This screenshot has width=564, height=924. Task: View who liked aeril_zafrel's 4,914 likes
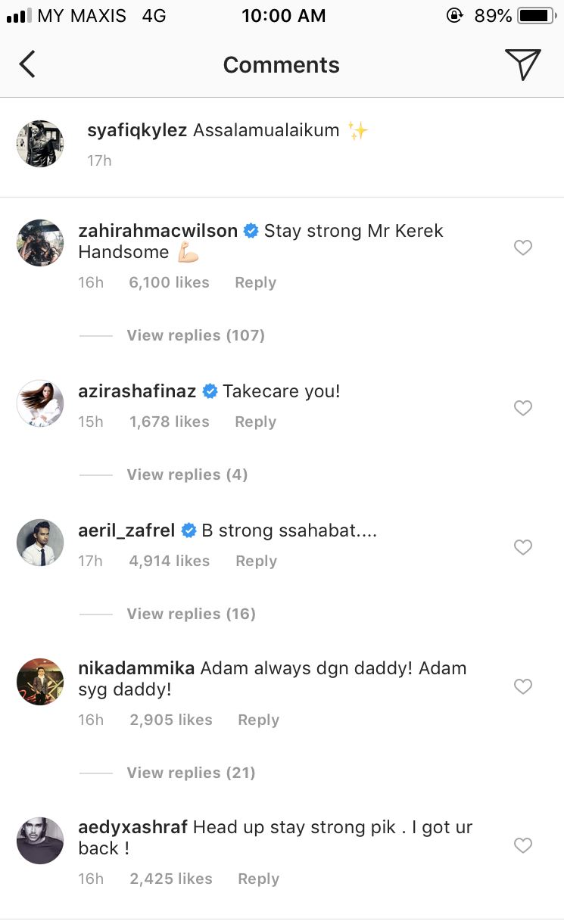pyautogui.click(x=169, y=561)
